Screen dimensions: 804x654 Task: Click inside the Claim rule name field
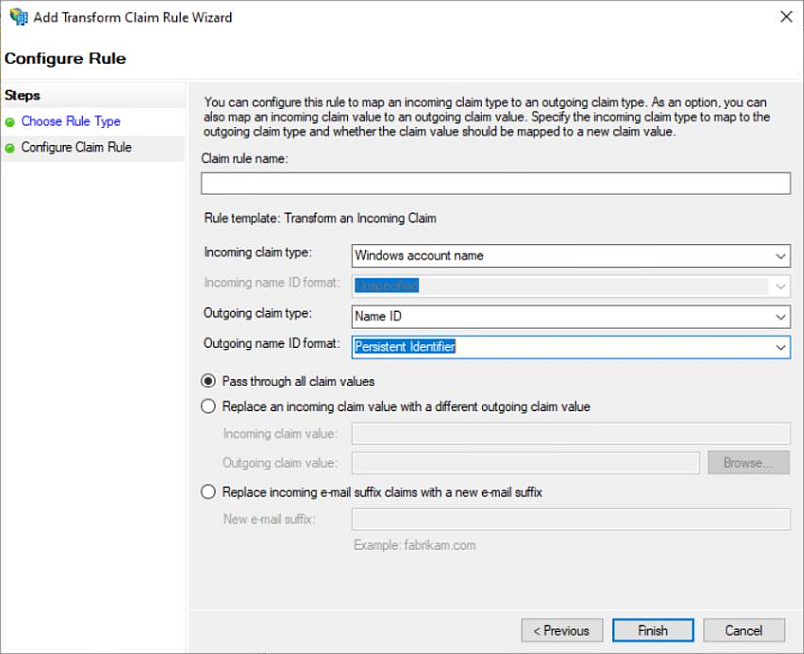click(x=494, y=183)
